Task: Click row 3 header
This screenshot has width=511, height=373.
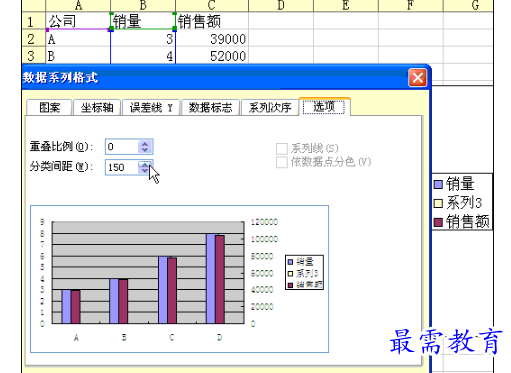Action: tap(34, 55)
